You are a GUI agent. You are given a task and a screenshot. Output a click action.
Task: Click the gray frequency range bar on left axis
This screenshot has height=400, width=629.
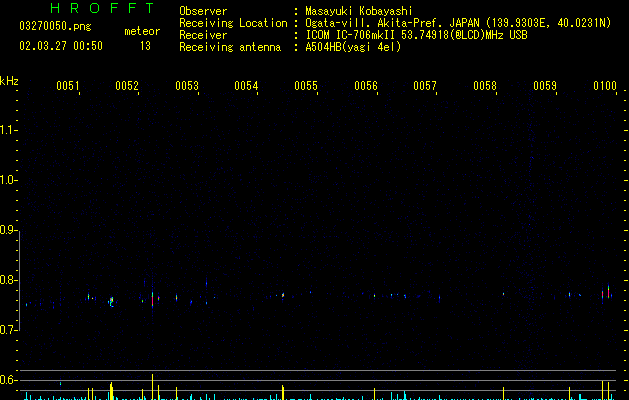click(x=20, y=280)
